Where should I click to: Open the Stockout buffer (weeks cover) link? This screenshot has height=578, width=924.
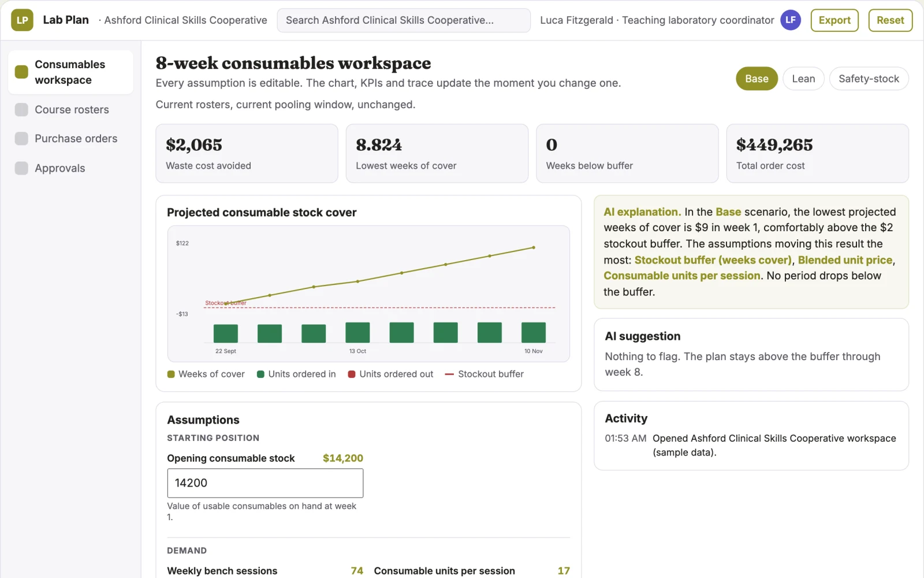713,260
